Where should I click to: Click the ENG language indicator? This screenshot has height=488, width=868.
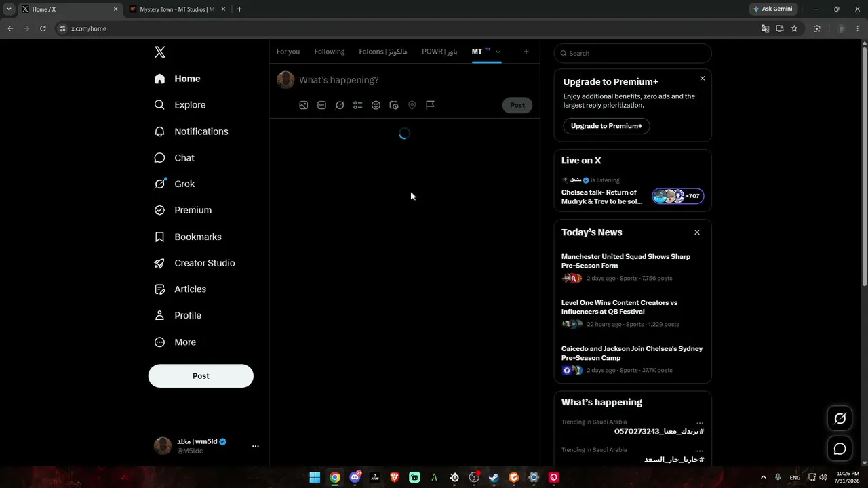click(x=795, y=478)
